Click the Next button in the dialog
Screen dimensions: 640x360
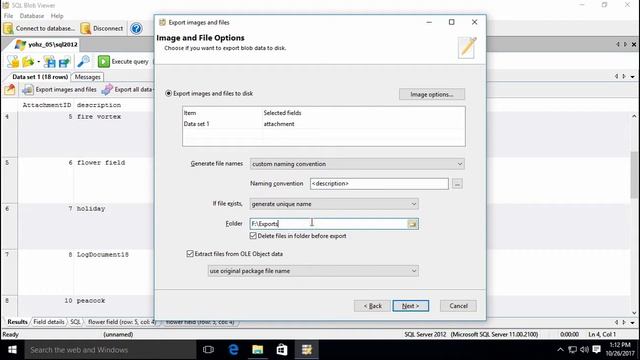[410, 306]
